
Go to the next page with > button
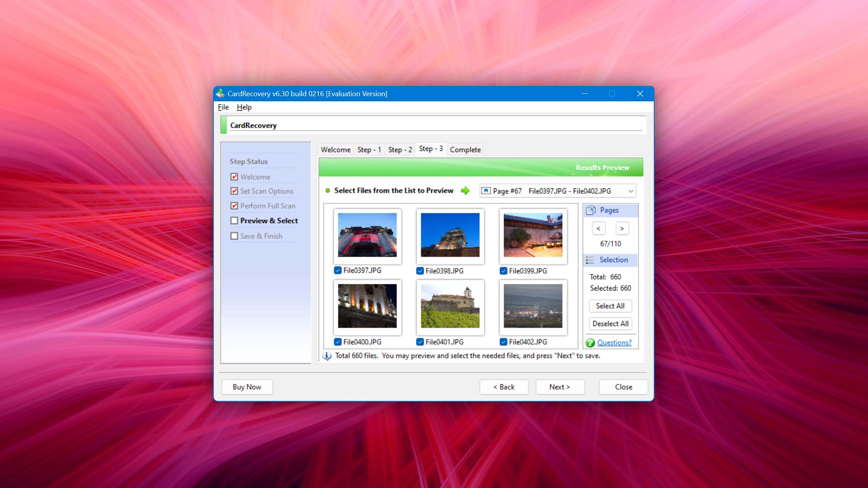pos(622,228)
